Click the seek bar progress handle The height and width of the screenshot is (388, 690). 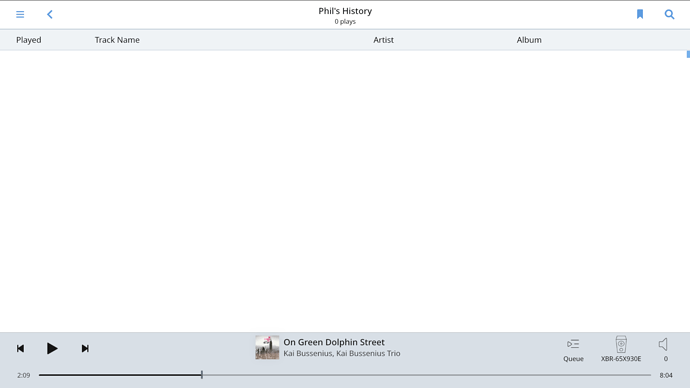click(202, 375)
